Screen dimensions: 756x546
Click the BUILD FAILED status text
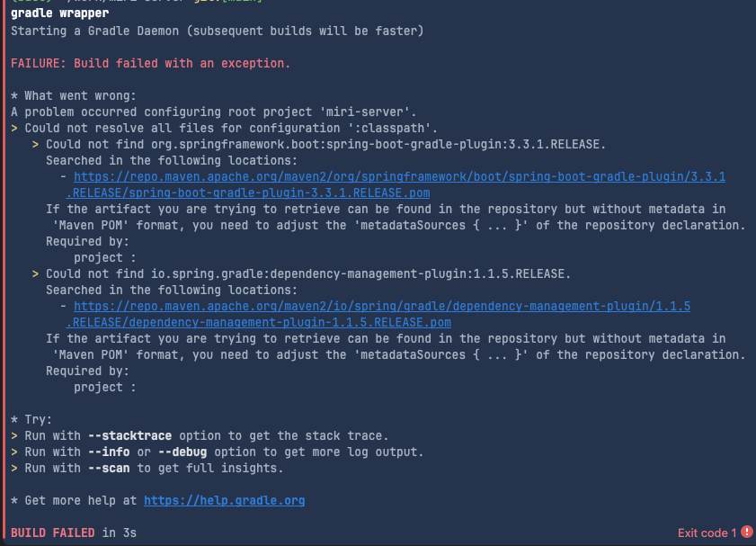click(x=52, y=533)
